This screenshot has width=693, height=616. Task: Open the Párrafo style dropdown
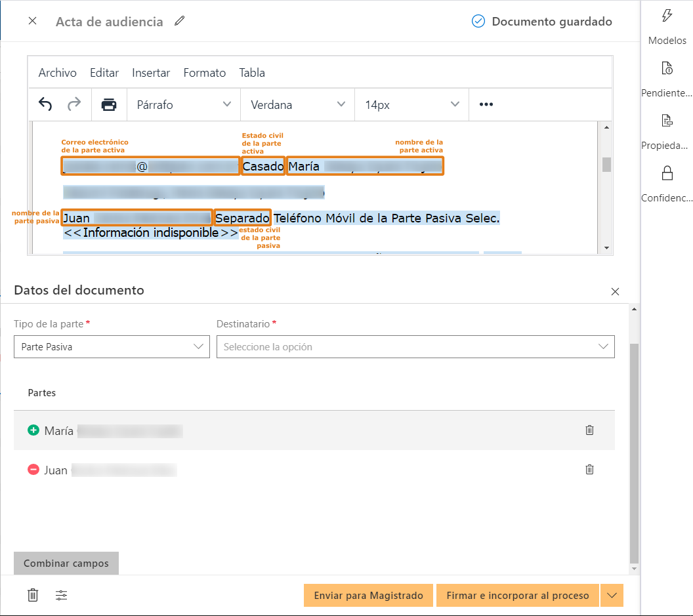click(x=183, y=105)
